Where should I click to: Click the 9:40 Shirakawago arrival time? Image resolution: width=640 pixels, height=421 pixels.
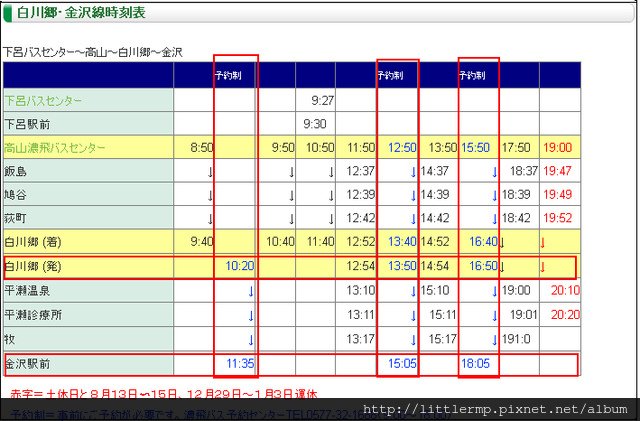click(x=202, y=242)
